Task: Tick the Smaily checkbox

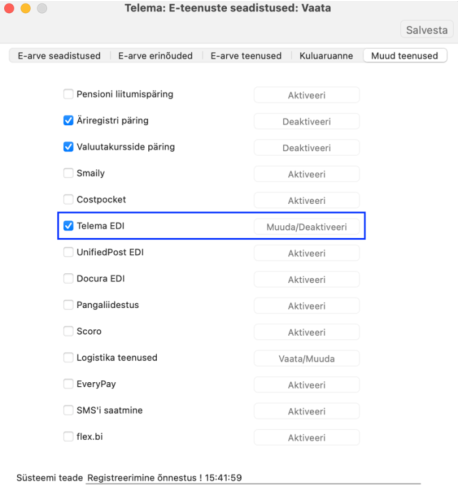Action: (x=68, y=173)
